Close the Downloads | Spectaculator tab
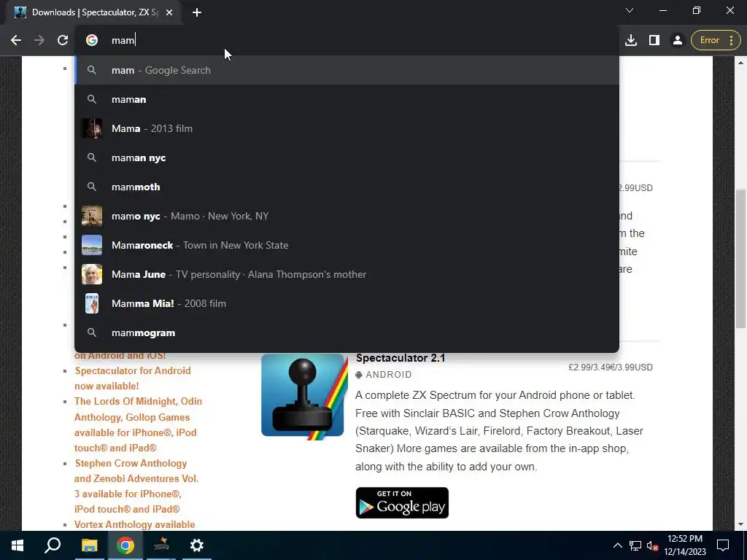Image resolution: width=747 pixels, height=560 pixels. (169, 12)
